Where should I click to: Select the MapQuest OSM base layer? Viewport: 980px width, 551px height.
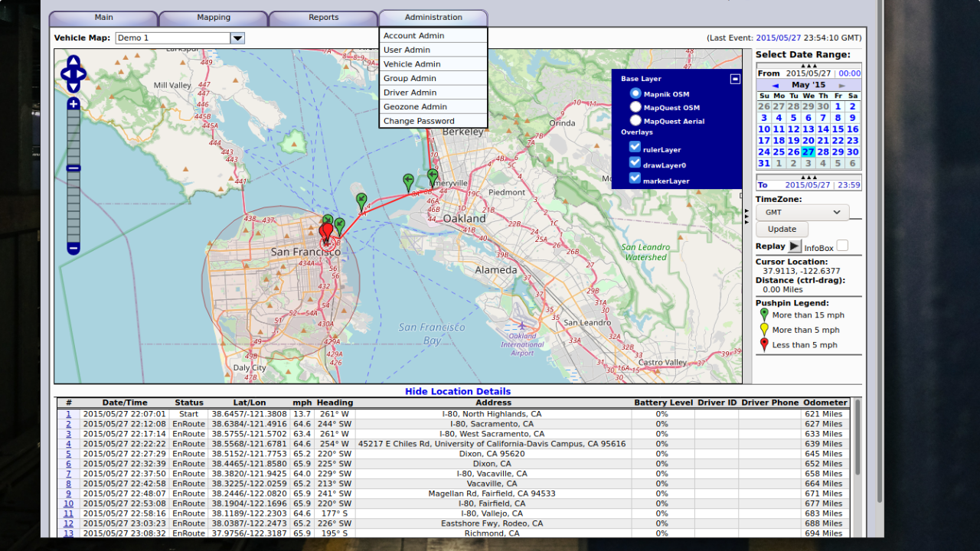tap(635, 107)
